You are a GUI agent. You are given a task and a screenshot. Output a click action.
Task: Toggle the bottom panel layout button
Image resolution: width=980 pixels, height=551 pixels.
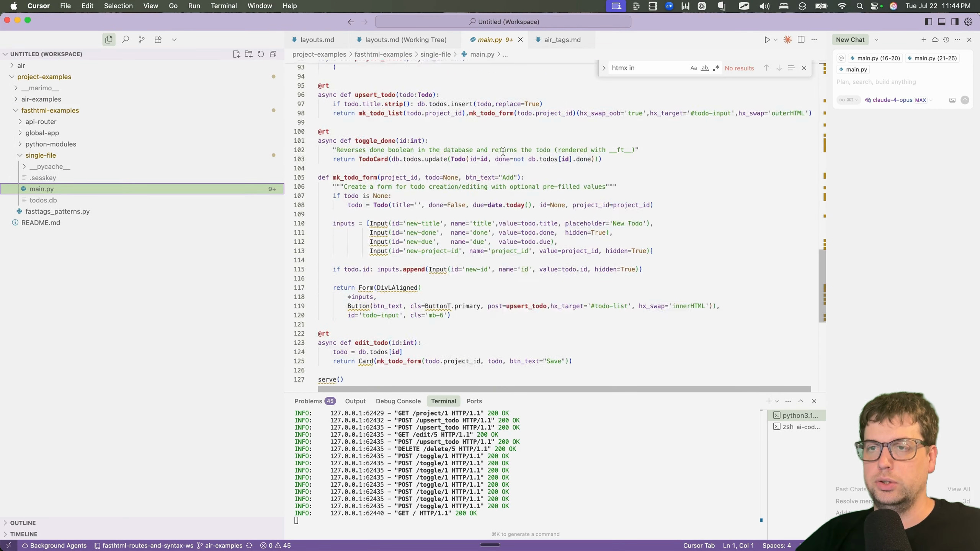click(x=942, y=22)
